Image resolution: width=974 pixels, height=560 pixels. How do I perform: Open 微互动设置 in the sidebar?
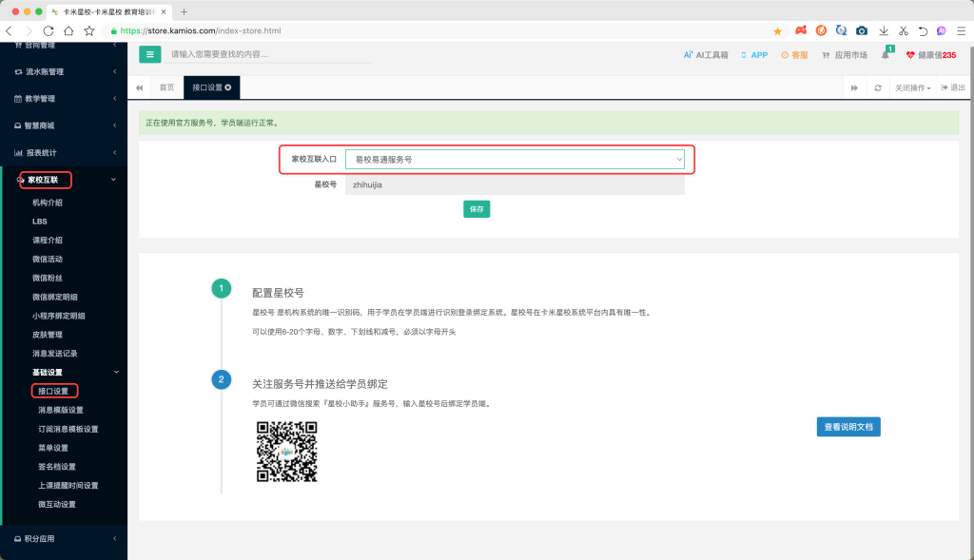(x=56, y=505)
